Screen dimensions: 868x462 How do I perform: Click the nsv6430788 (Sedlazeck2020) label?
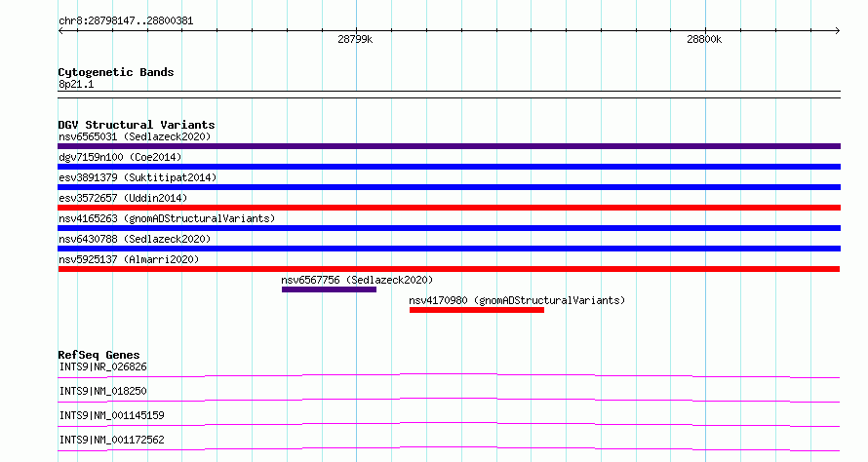pos(135,239)
